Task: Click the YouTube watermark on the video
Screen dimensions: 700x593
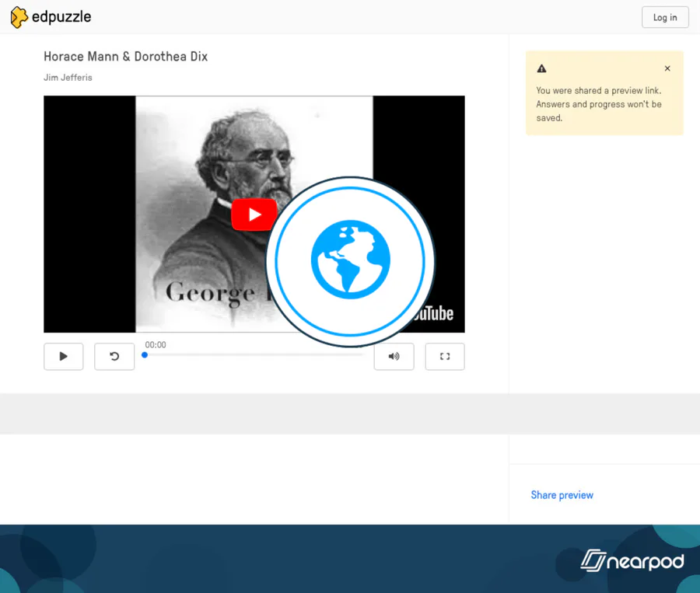Action: tap(434, 314)
